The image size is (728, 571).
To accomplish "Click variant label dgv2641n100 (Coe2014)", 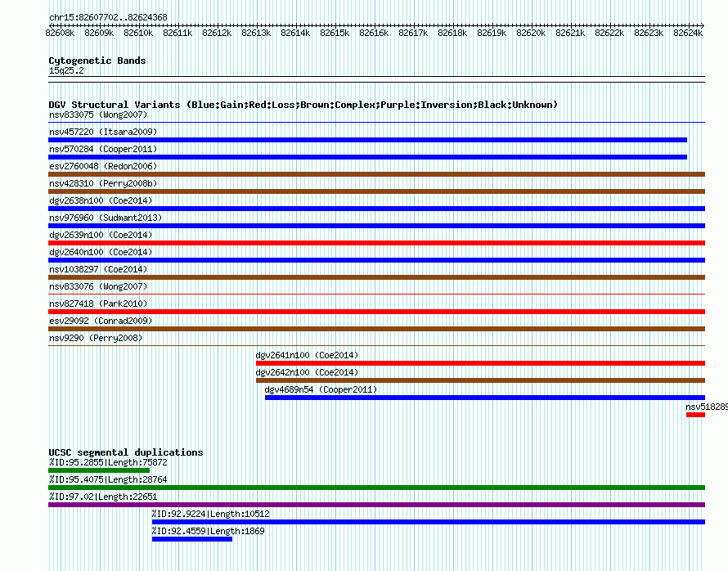I will pyautogui.click(x=307, y=355).
